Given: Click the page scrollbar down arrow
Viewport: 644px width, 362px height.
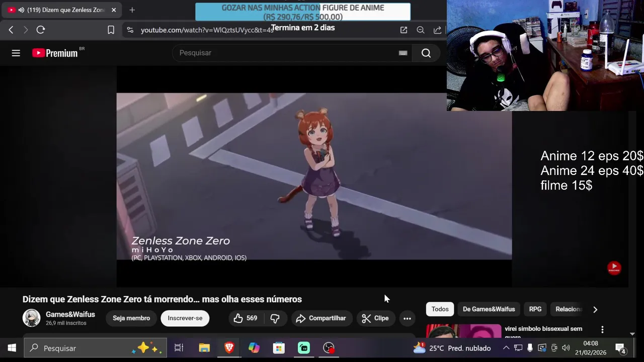Looking at the screenshot, I should point(632,334).
